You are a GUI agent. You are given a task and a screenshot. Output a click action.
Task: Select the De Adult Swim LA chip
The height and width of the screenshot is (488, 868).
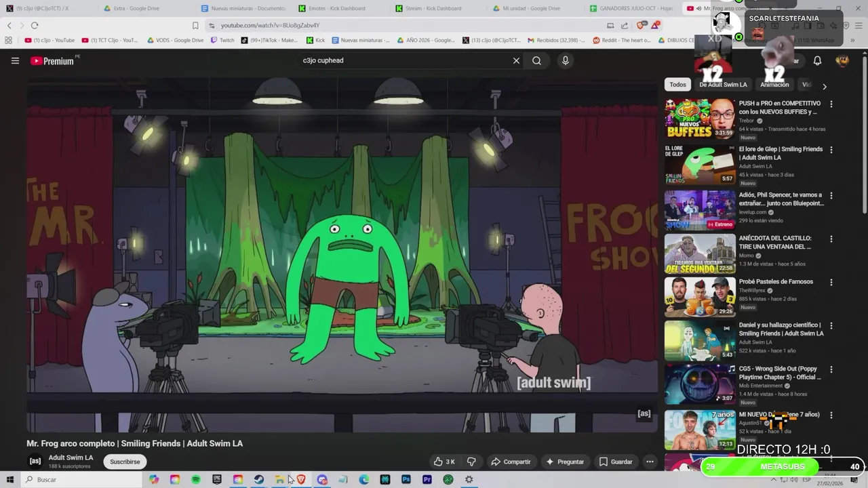pos(723,85)
